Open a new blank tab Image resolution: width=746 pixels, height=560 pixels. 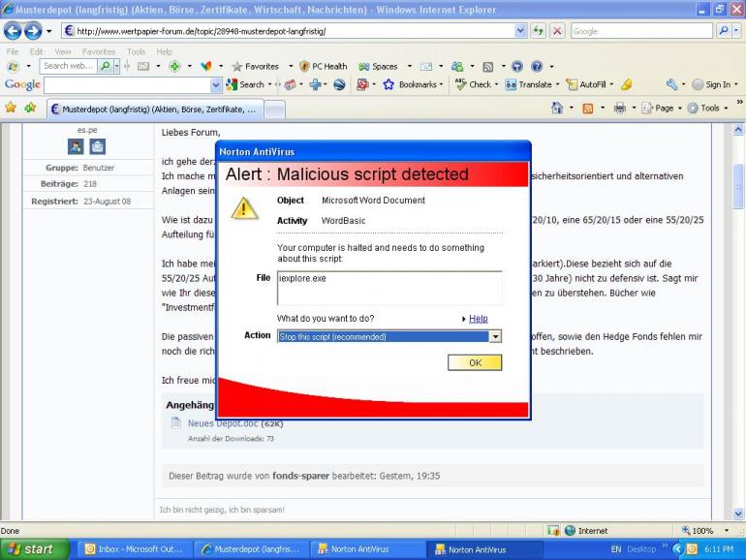coord(274,109)
